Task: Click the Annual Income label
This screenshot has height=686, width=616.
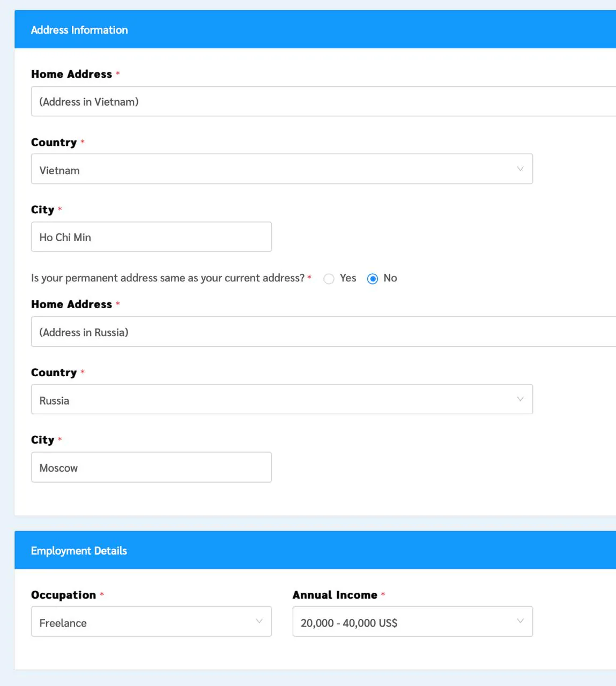Action: click(335, 595)
